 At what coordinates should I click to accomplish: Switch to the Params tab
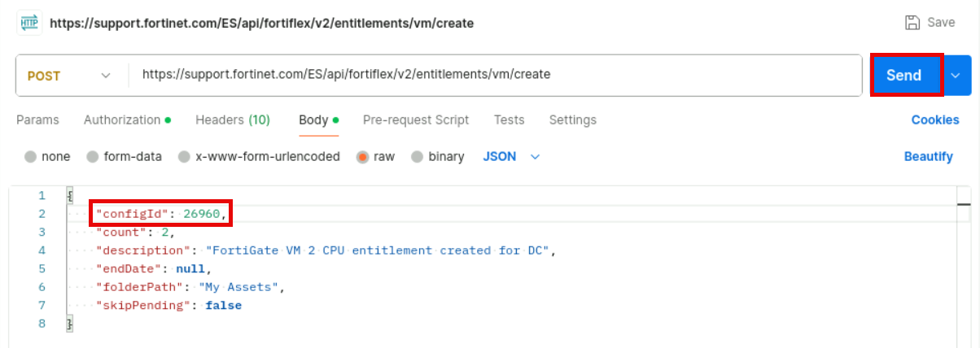[x=37, y=120]
